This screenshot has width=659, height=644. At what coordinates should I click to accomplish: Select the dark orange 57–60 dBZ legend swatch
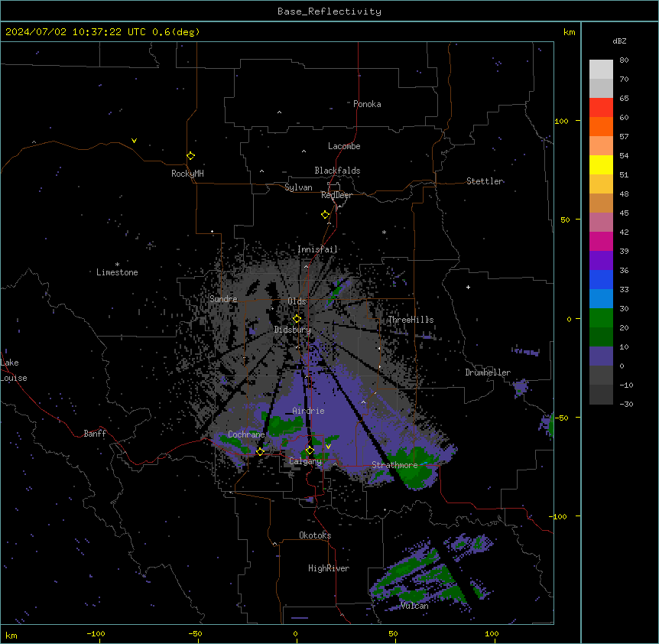pos(601,127)
